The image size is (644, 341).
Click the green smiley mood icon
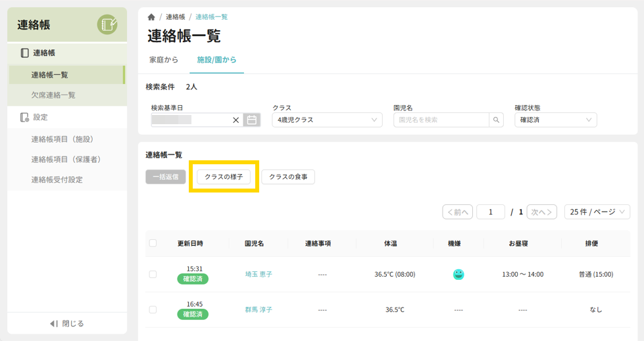click(x=458, y=274)
